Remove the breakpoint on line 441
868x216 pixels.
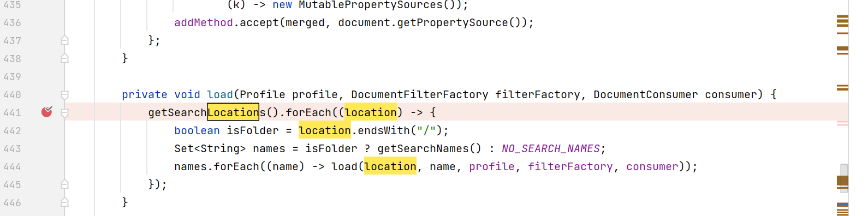tap(47, 112)
